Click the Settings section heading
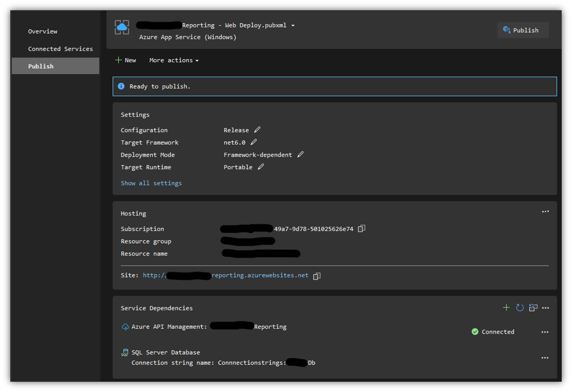Viewport: 572px width, 392px height. tap(135, 115)
